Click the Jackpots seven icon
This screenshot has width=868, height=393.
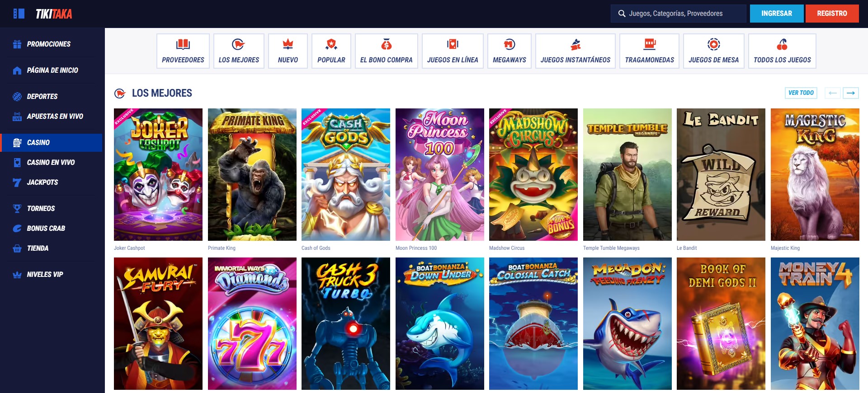coord(17,182)
